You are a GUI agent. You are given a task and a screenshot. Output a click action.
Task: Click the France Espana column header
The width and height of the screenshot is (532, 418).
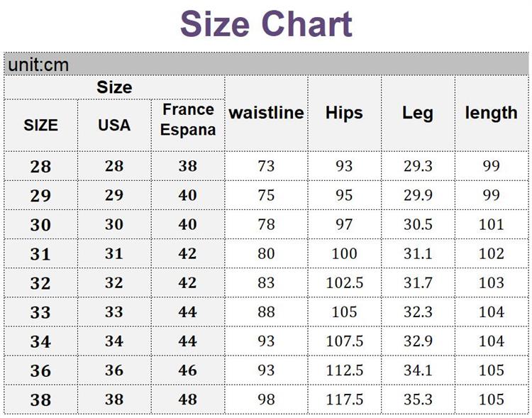(188, 119)
